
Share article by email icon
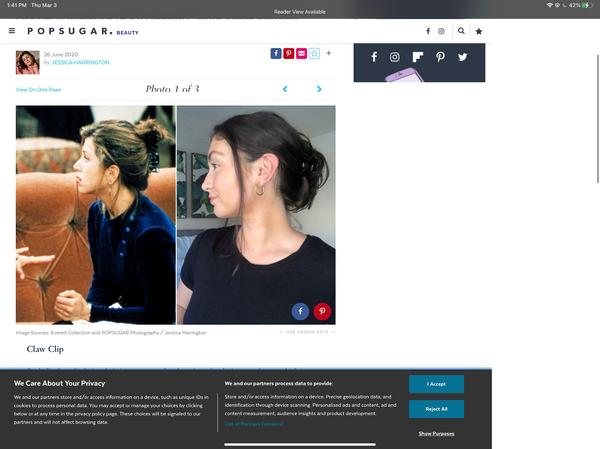coord(301,53)
